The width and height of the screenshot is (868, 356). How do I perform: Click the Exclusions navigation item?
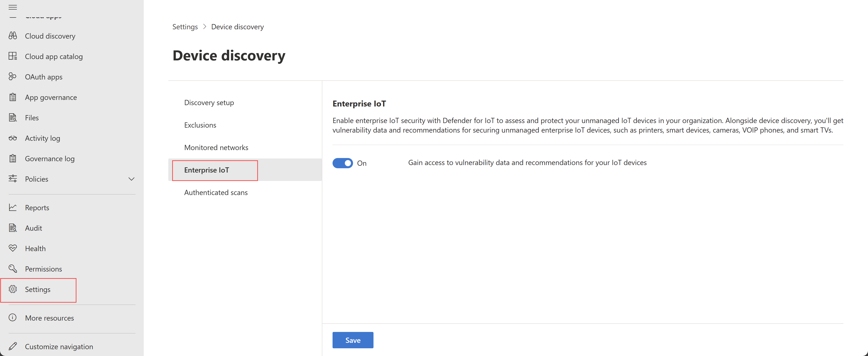tap(200, 124)
